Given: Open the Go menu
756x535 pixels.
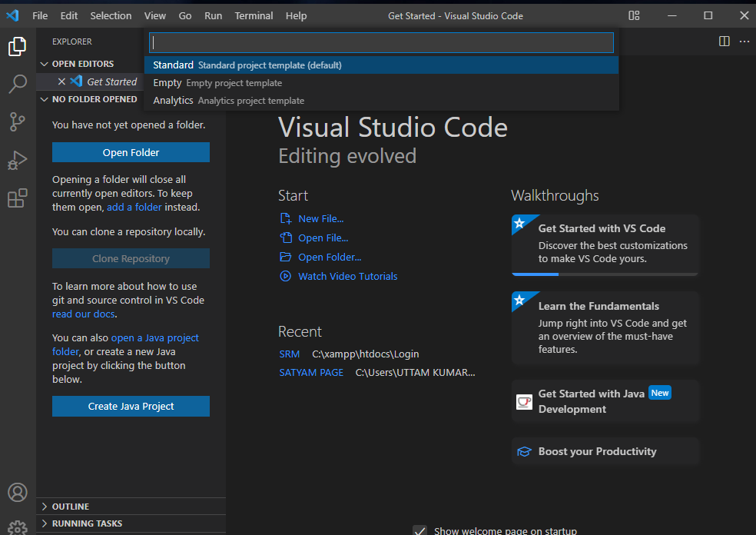Looking at the screenshot, I should [x=185, y=16].
